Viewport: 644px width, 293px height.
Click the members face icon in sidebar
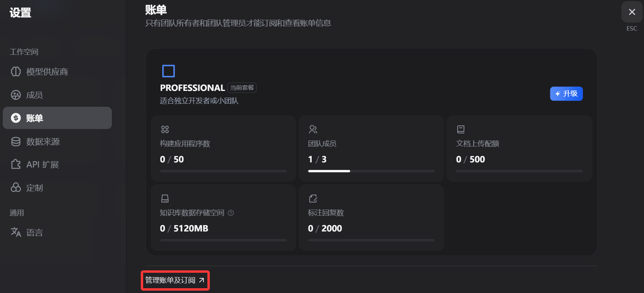(x=16, y=95)
